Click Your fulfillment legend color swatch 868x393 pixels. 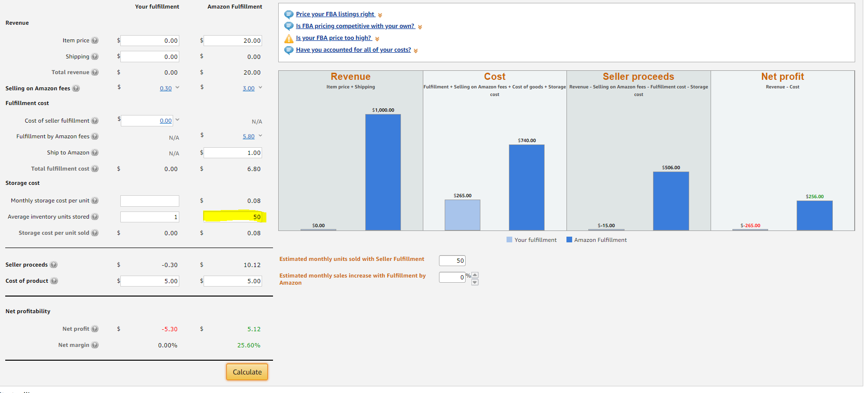point(509,240)
